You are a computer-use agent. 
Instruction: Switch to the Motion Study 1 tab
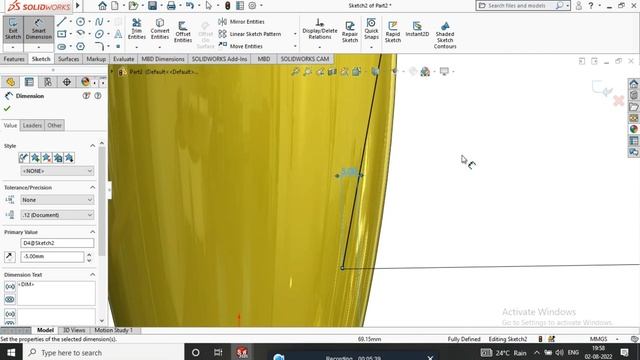coord(113,330)
